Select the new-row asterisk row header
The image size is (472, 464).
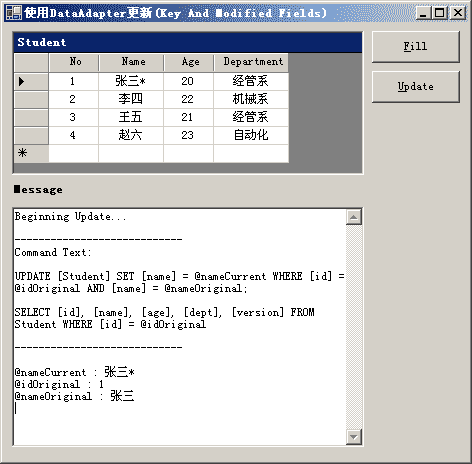tap(31, 153)
